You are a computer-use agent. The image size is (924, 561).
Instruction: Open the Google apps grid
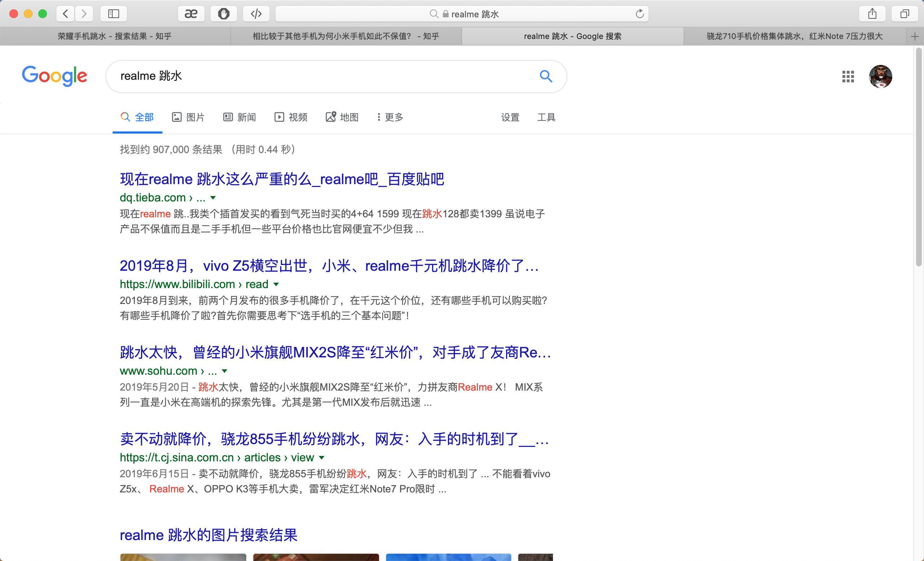[x=848, y=77]
